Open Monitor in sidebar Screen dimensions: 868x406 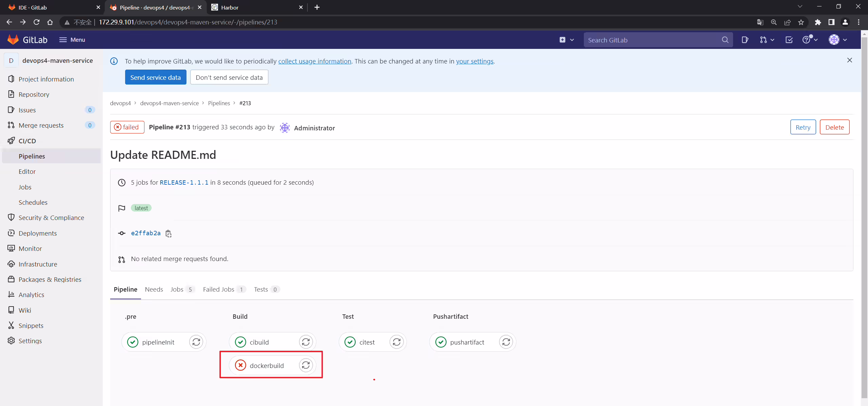pyautogui.click(x=51, y=248)
